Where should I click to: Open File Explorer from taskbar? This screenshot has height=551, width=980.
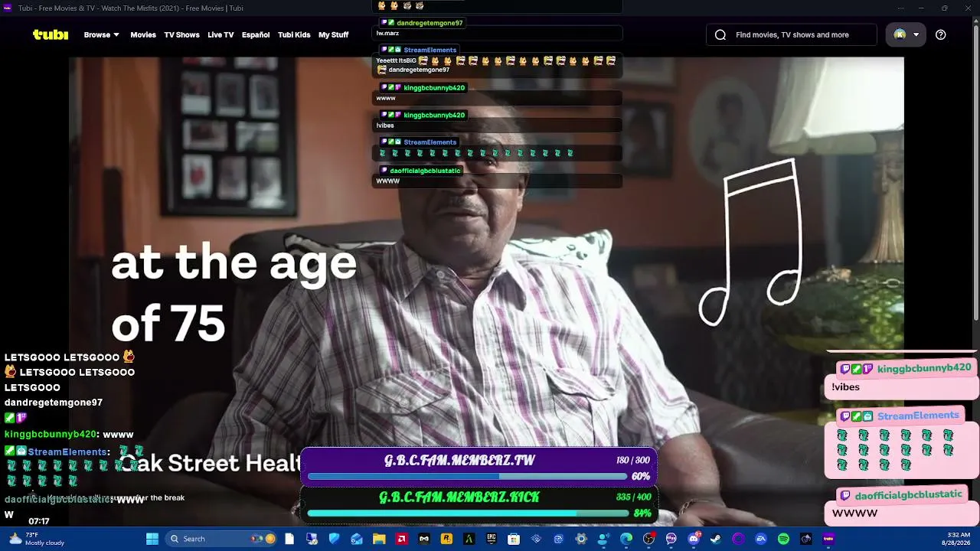pyautogui.click(x=379, y=539)
